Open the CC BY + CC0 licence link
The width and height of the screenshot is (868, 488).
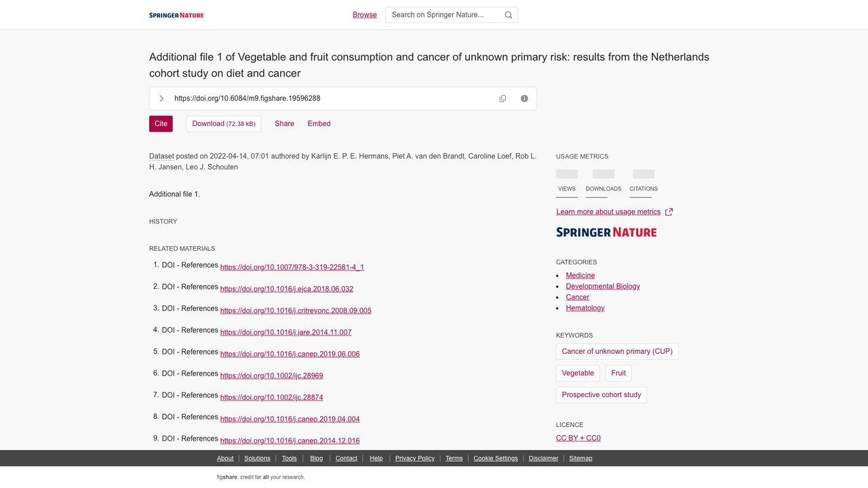coord(578,438)
